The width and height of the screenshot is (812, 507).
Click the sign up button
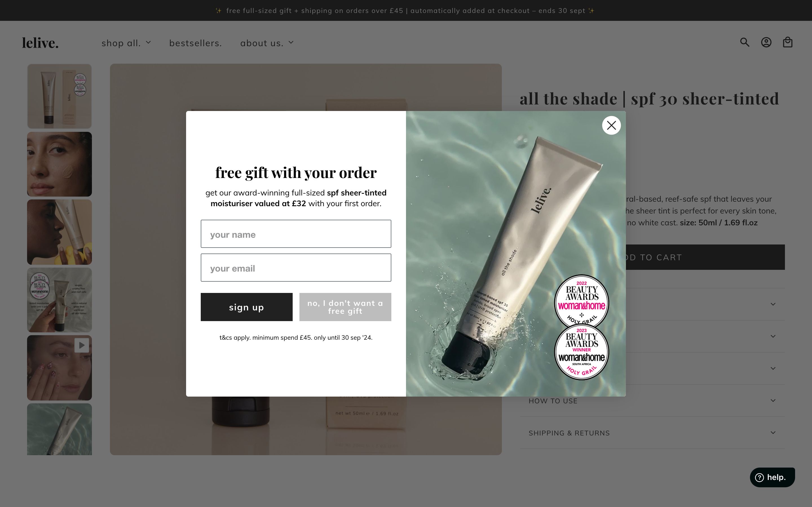tap(246, 307)
